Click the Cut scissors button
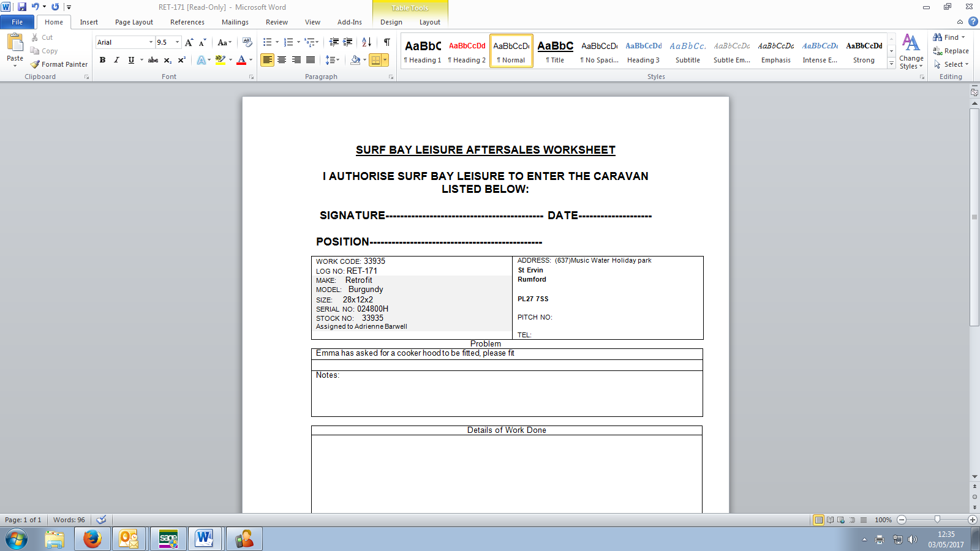980x551 pixels. 42,37
